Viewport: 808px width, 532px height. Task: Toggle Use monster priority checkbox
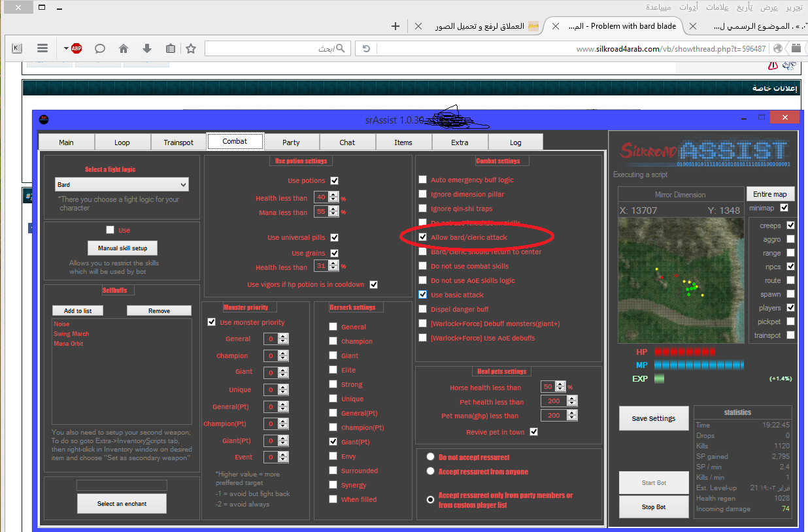pos(212,322)
